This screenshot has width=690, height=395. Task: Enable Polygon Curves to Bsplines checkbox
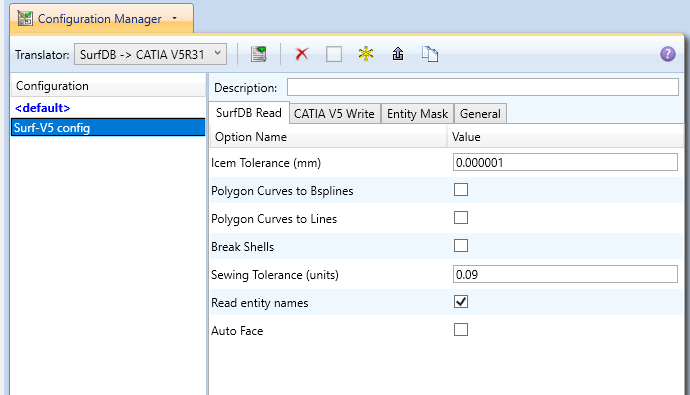click(x=461, y=190)
